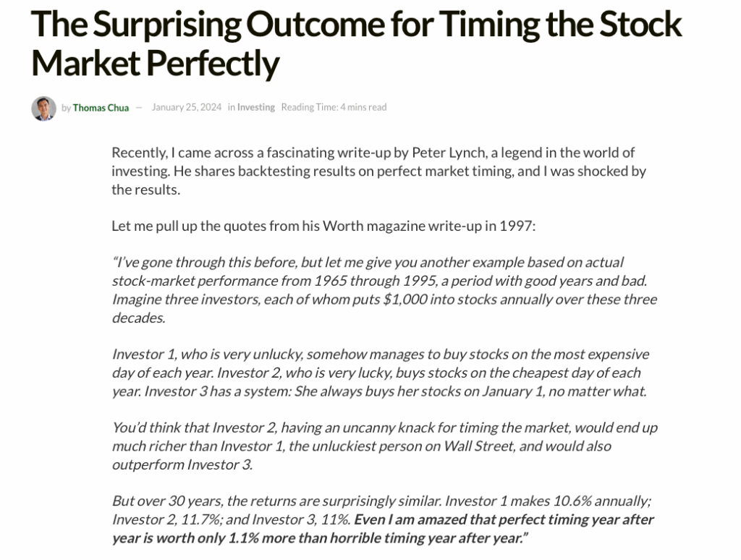Click the word 'by' before the author name
This screenshot has height=560, width=741.
click(66, 108)
